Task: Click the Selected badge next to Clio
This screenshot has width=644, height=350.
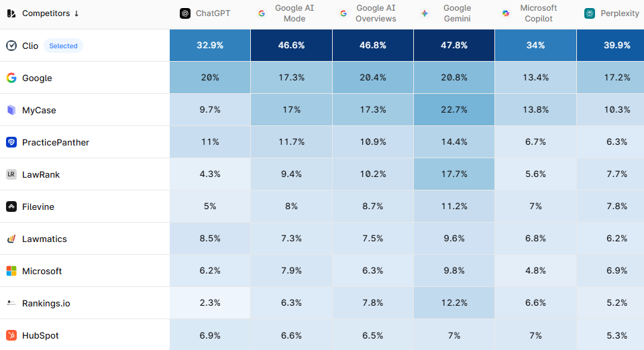Action: [x=63, y=46]
